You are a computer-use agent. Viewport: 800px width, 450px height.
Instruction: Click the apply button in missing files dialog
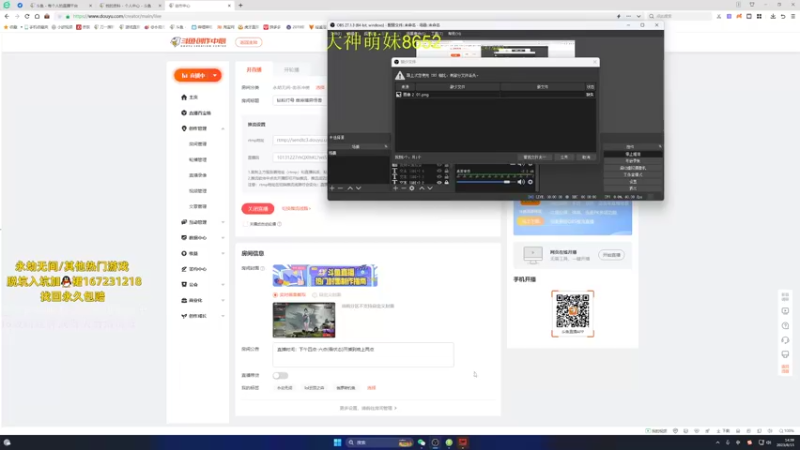tap(564, 157)
